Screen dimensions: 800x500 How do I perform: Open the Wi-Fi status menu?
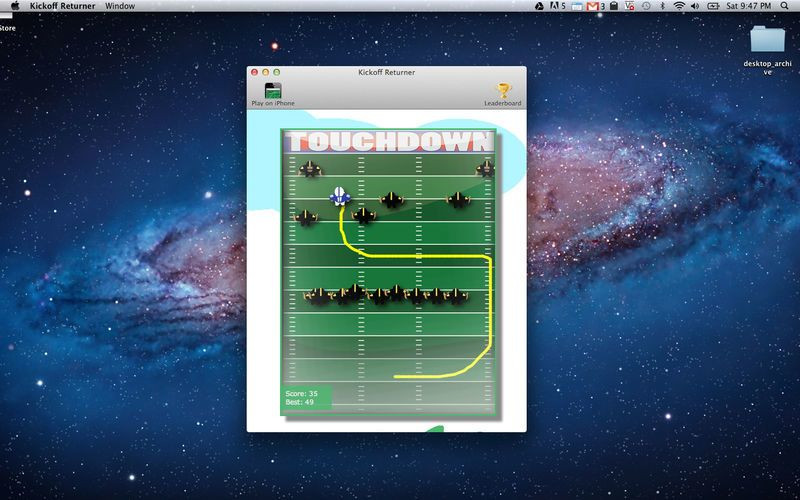679,6
